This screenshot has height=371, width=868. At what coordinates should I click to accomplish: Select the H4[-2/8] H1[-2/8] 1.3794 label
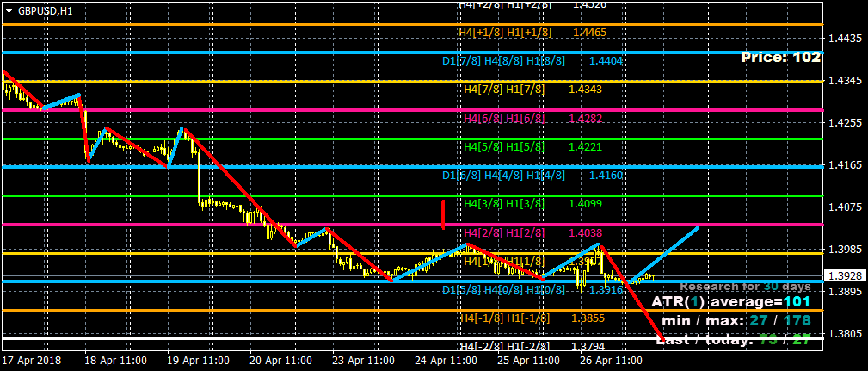532,347
